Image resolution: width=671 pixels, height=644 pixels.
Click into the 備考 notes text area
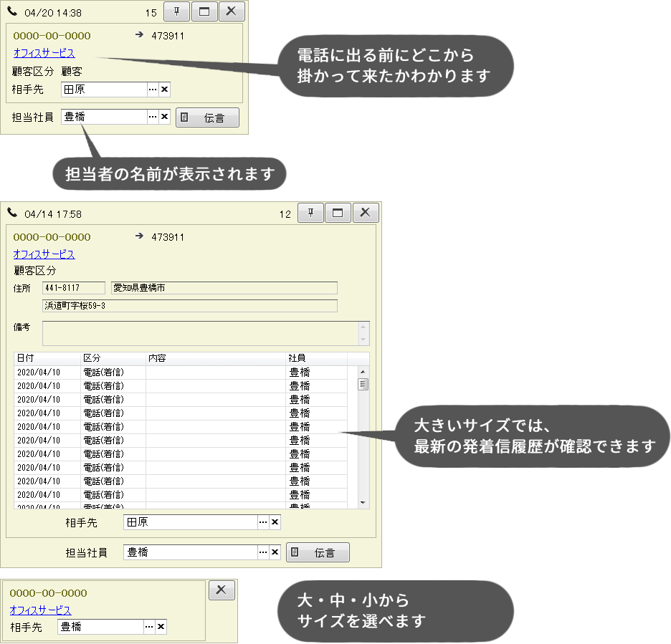199,333
